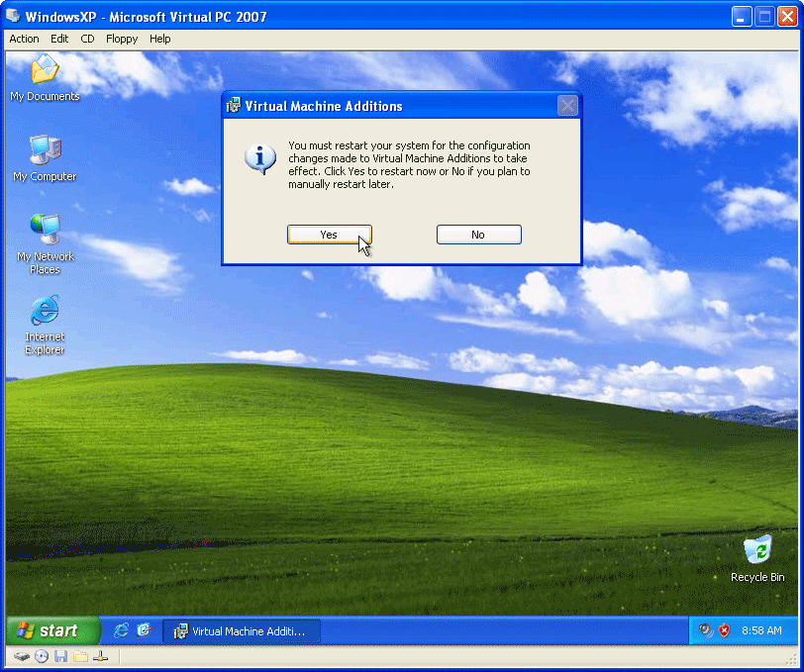Click the Virtual Machine Additi... taskbar button
Screen dimensions: 804x672
(x=242, y=631)
